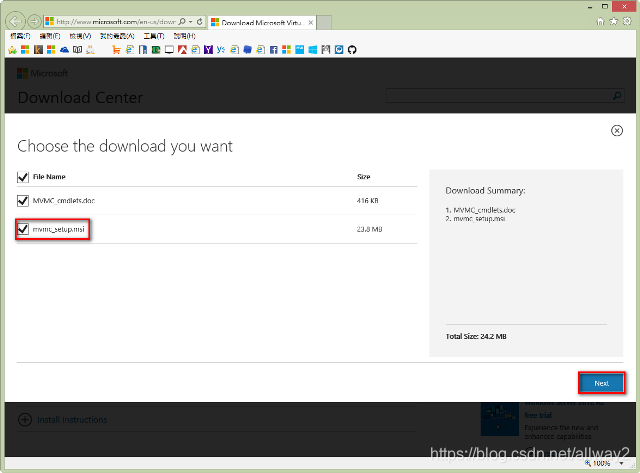Open the brown k favorite icon
The width and height of the screenshot is (640, 473).
tap(38, 50)
